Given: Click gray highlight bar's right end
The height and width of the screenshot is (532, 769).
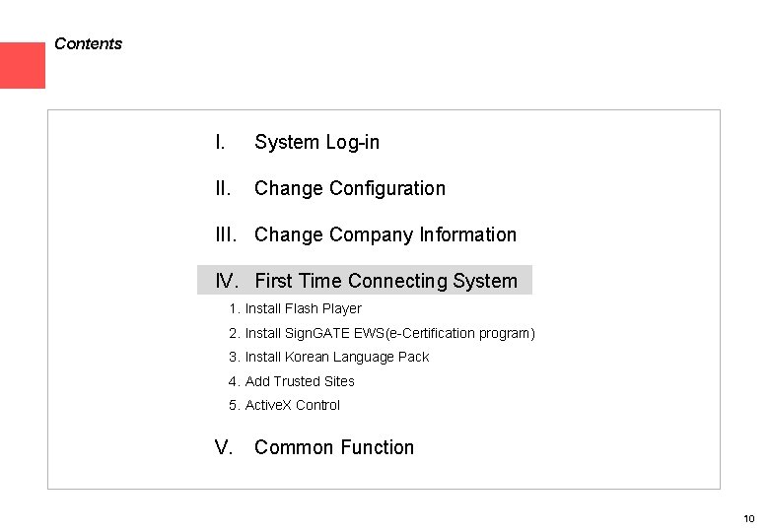Looking at the screenshot, I should pos(526,281).
